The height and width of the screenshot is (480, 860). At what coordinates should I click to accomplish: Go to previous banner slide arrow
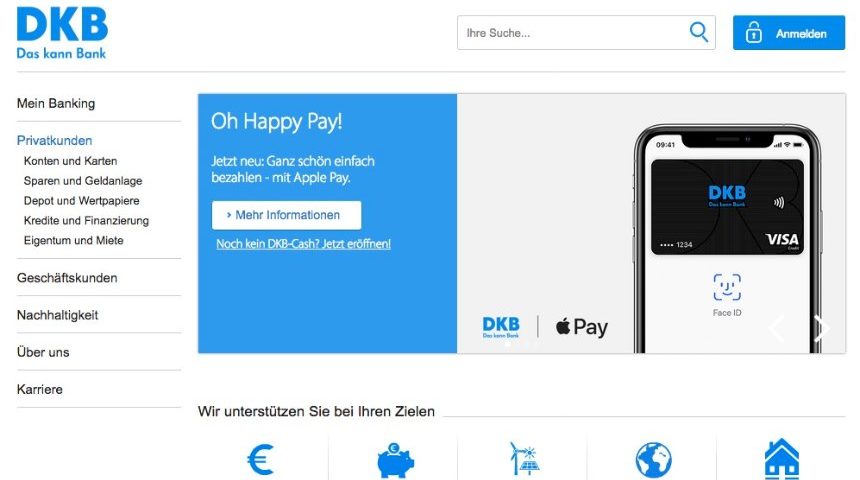776,328
